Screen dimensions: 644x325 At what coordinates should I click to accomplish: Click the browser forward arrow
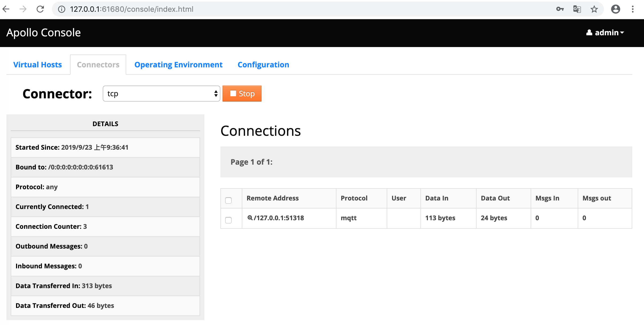(x=23, y=9)
